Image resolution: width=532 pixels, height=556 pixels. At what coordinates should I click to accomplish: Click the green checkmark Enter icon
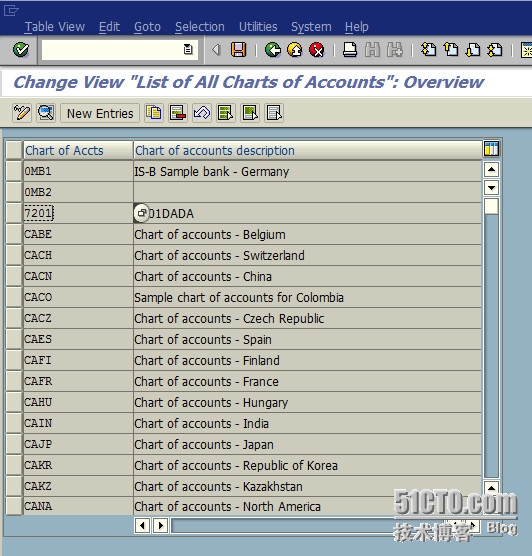[x=21, y=50]
